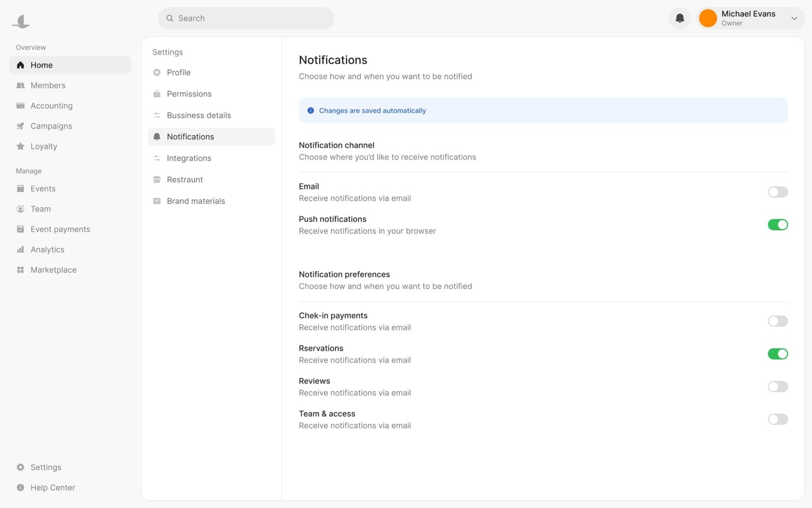
Task: Click the Members people icon
Action: pos(20,85)
